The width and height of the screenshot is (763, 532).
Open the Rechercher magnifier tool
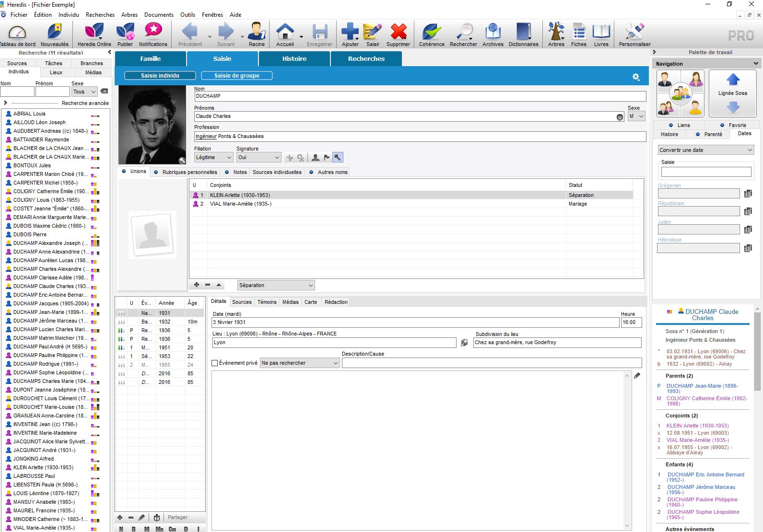click(463, 35)
